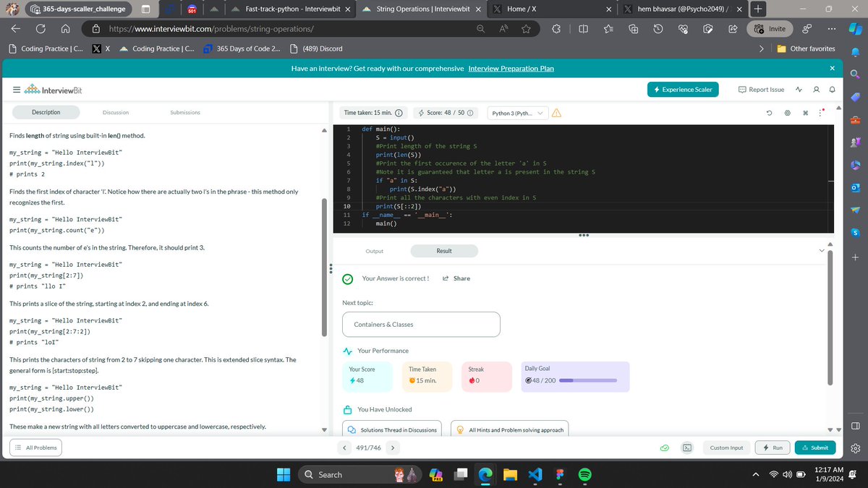
Task: Open Spotify from the taskbar
Action: tap(585, 474)
